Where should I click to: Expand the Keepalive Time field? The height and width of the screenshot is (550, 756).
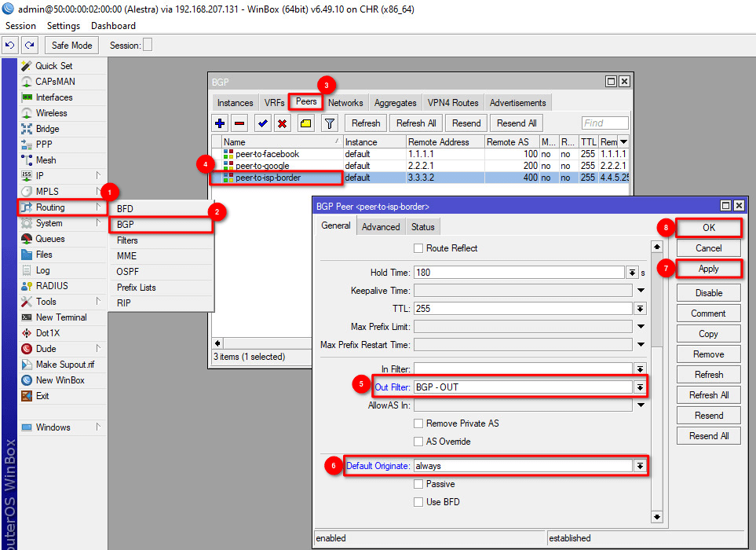tap(641, 291)
